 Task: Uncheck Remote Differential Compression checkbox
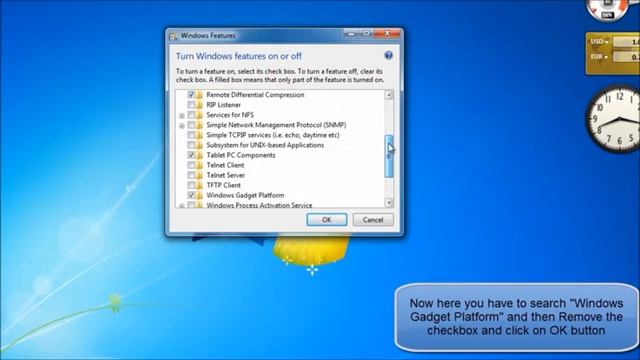191,95
